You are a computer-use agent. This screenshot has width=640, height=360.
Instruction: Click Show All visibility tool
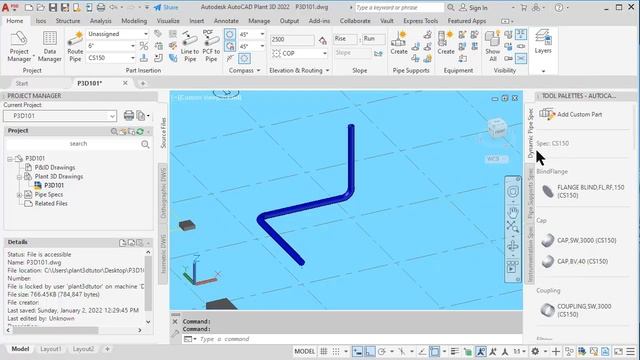[493, 47]
